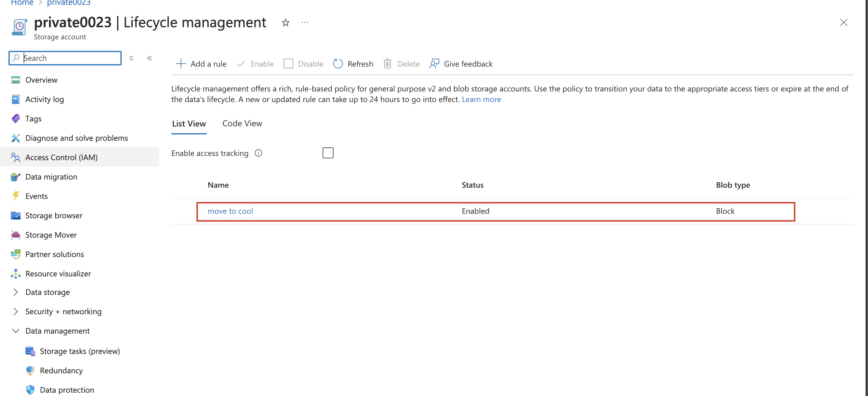Click the 'Delete' toolbar label
The width and height of the screenshot is (868, 396).
coord(408,64)
